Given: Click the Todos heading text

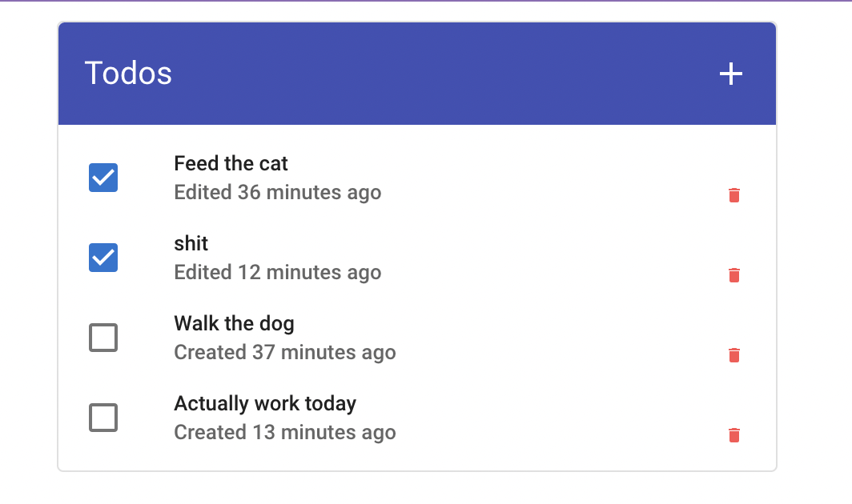Looking at the screenshot, I should [128, 74].
